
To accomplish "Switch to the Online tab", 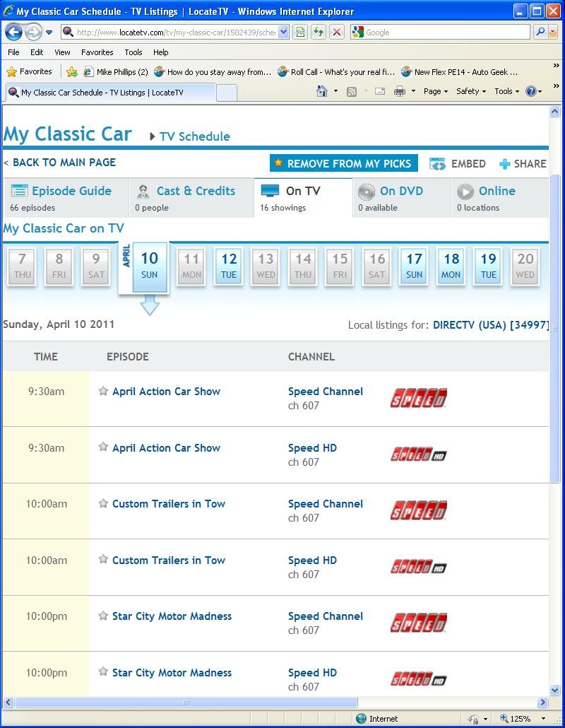I will [x=500, y=198].
